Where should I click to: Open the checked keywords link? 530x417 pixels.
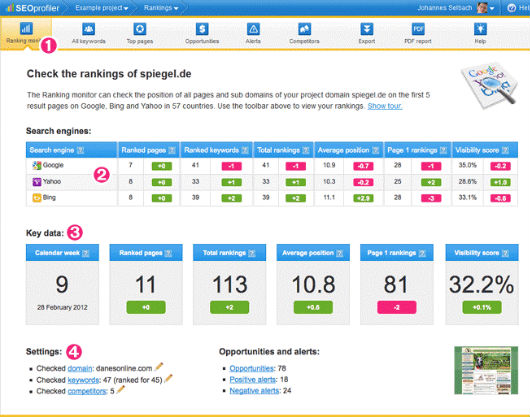[83, 380]
